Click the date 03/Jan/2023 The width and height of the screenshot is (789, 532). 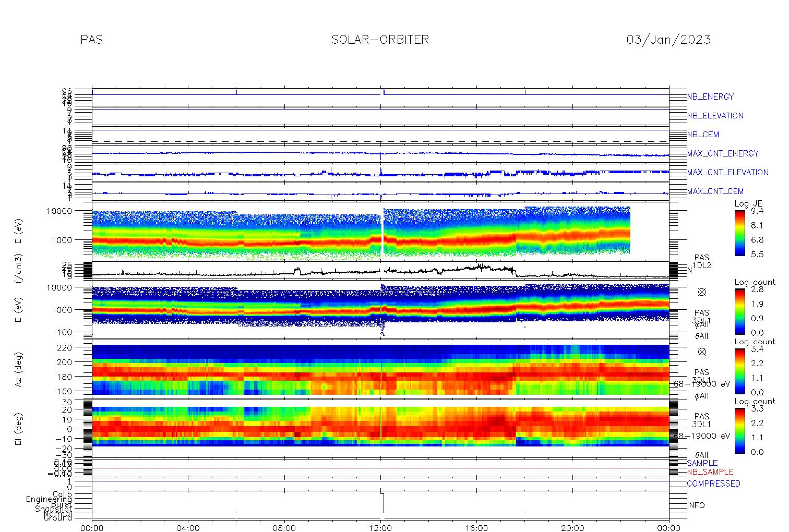click(668, 40)
